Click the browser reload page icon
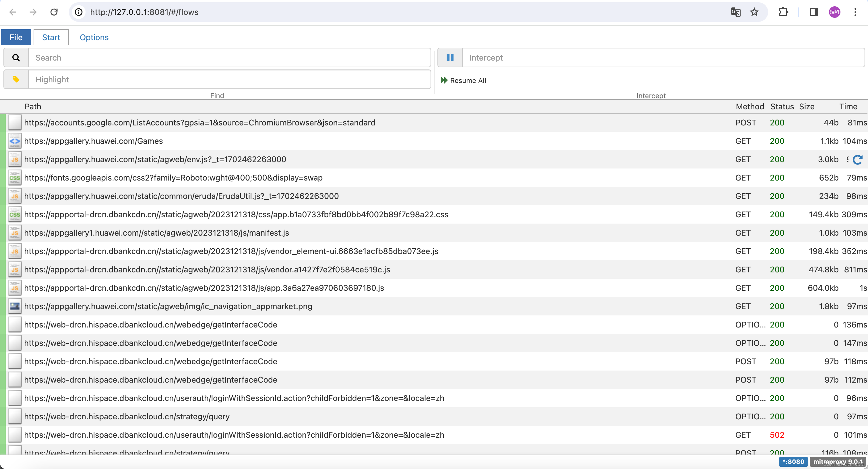This screenshot has height=469, width=868. [x=54, y=12]
